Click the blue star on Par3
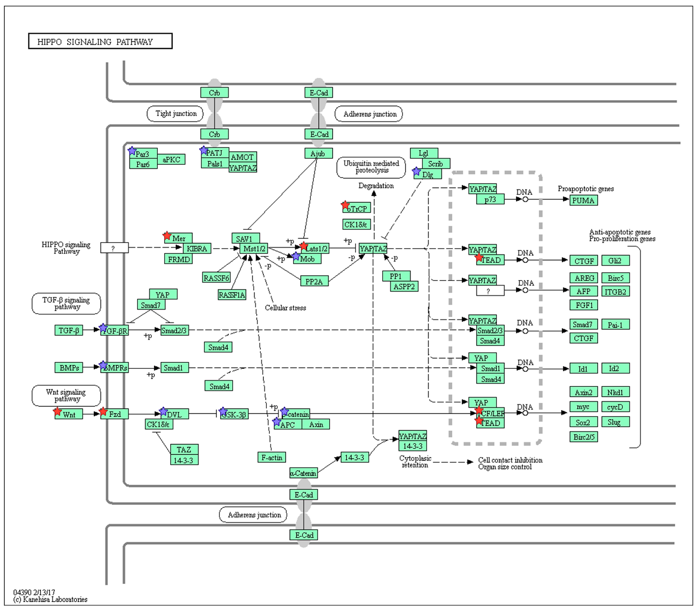Screen dimensions: 700x610 click(x=132, y=151)
